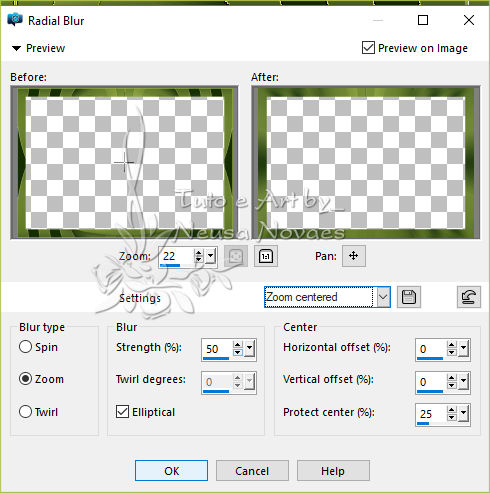Click the 1:1 zoom to 100% icon
The width and height of the screenshot is (490, 493).
[x=266, y=256]
